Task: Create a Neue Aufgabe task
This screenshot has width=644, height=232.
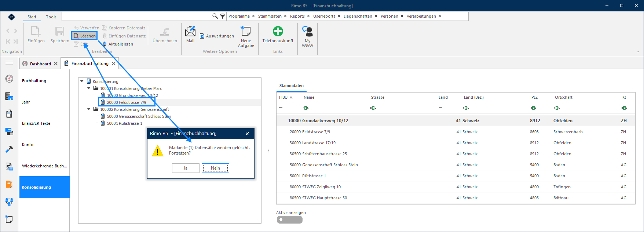Action: [x=246, y=36]
